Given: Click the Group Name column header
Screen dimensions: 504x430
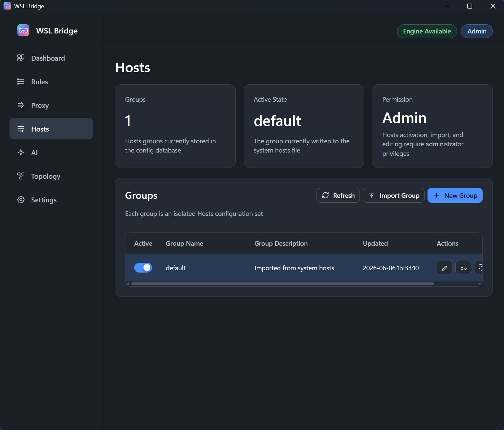Looking at the screenshot, I should pos(185,243).
